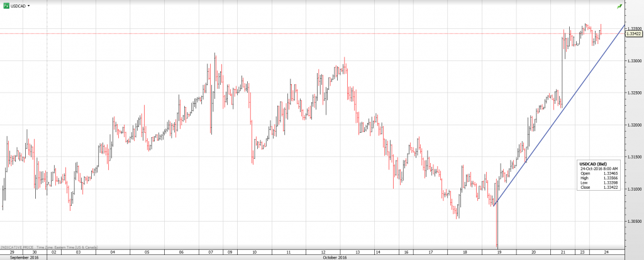Click the 1.30500 price axis label

pos(634,221)
